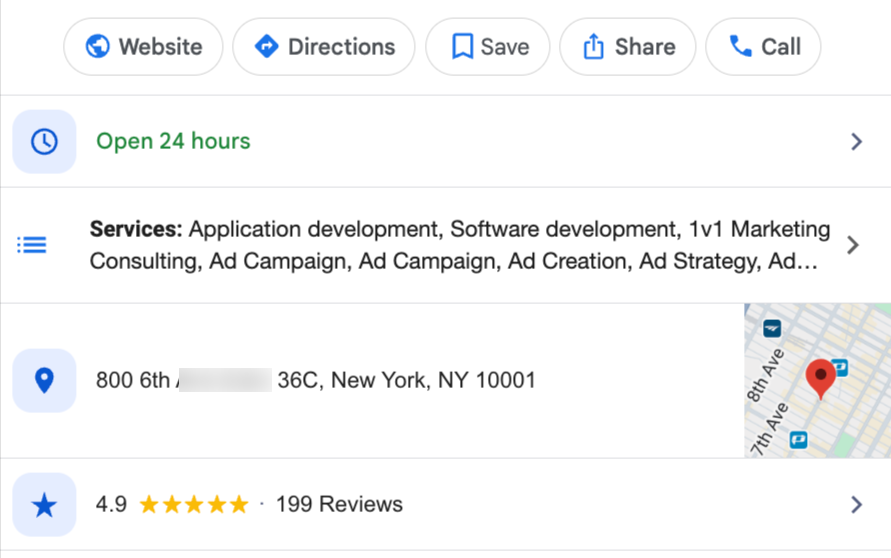The width and height of the screenshot is (891, 558).
Task: Expand the reviews row chevron
Action: 856,505
